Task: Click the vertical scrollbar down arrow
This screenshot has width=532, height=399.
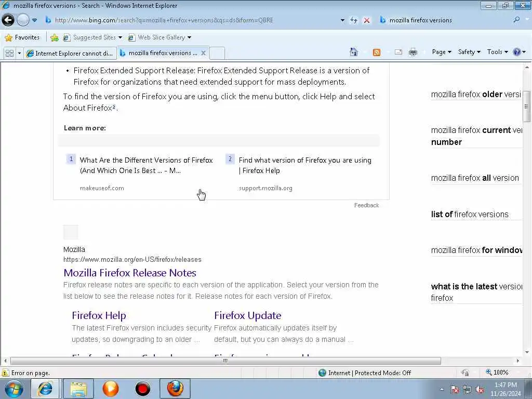Action: coord(527,352)
